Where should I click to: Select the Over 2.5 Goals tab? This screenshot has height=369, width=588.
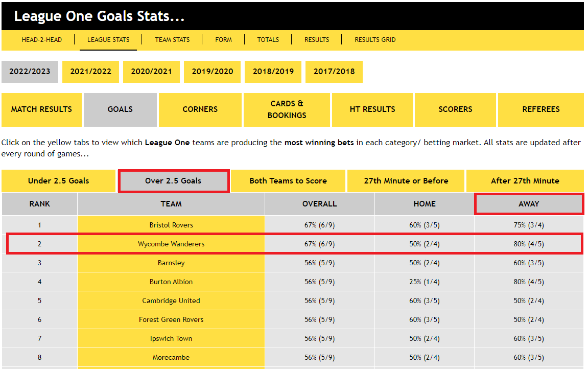[x=173, y=181]
